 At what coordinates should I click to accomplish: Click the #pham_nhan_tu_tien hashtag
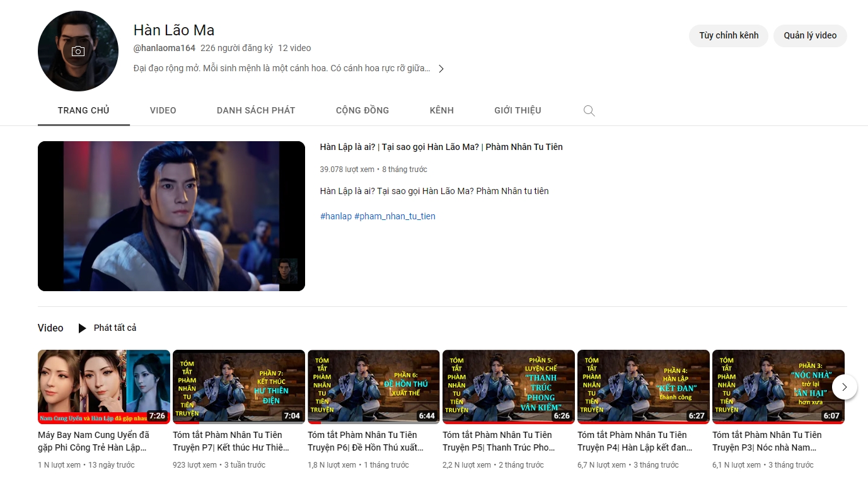click(x=395, y=216)
